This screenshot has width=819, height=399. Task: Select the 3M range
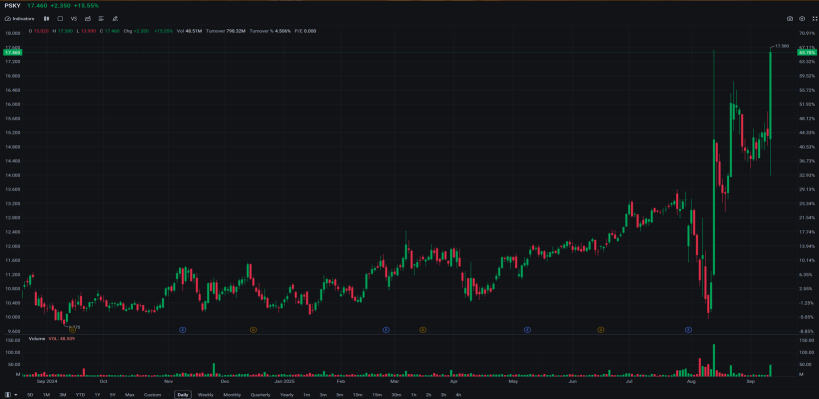(63, 395)
